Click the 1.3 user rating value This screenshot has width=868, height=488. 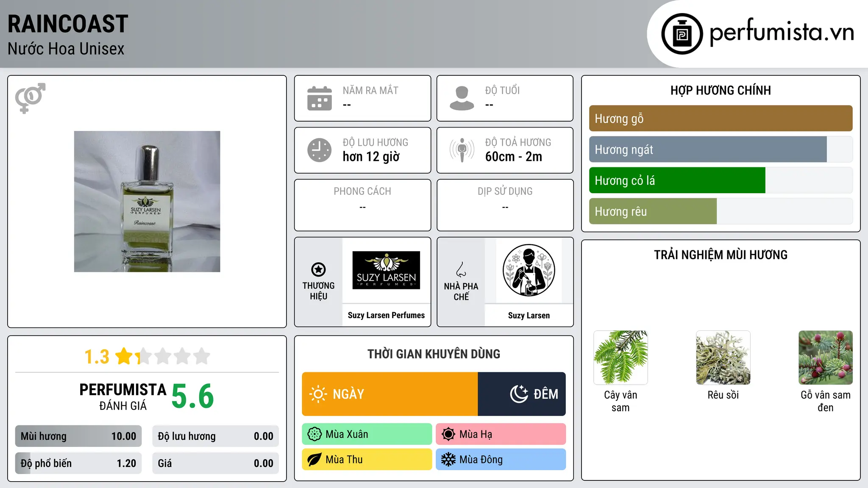tap(97, 357)
